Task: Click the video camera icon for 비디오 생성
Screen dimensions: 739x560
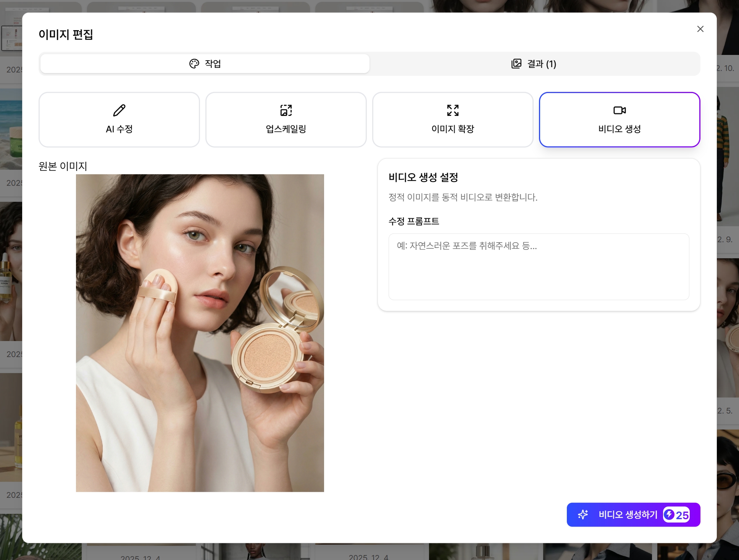Action: [619, 110]
